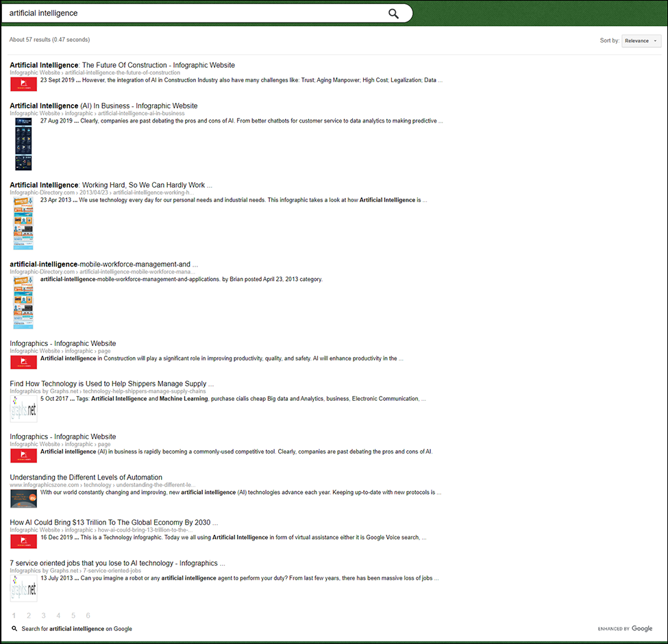Click red thumbnail of $13 Trillion result
This screenshot has height=644, width=668.
point(23,541)
